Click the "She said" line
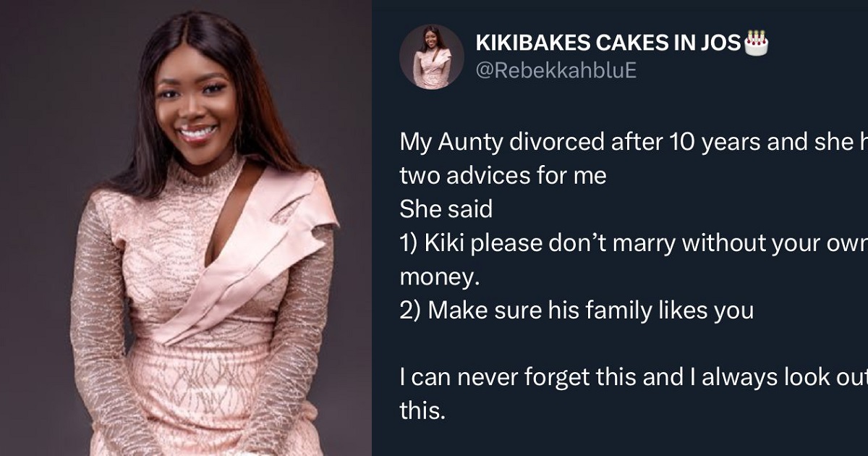This screenshot has width=868, height=456. 446,209
